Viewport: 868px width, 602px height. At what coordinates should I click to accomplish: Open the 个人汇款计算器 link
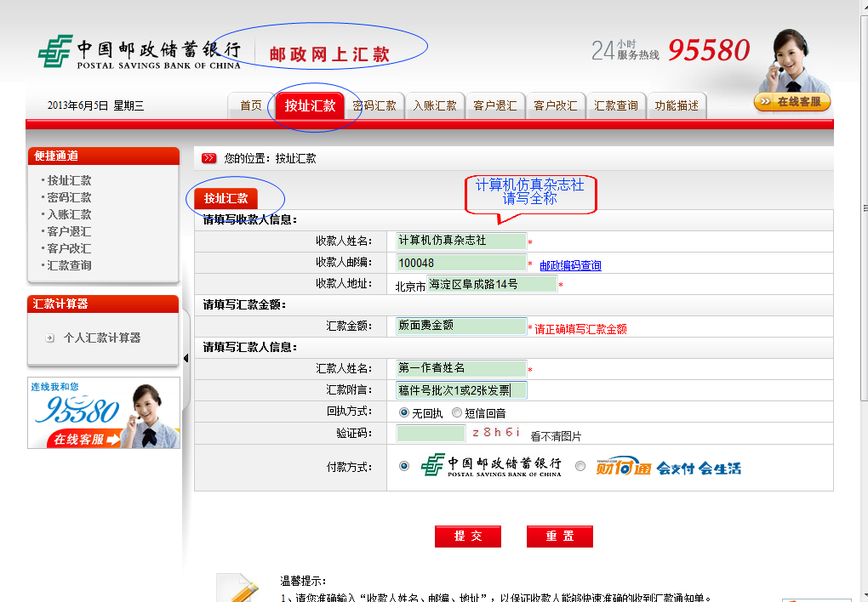(102, 338)
